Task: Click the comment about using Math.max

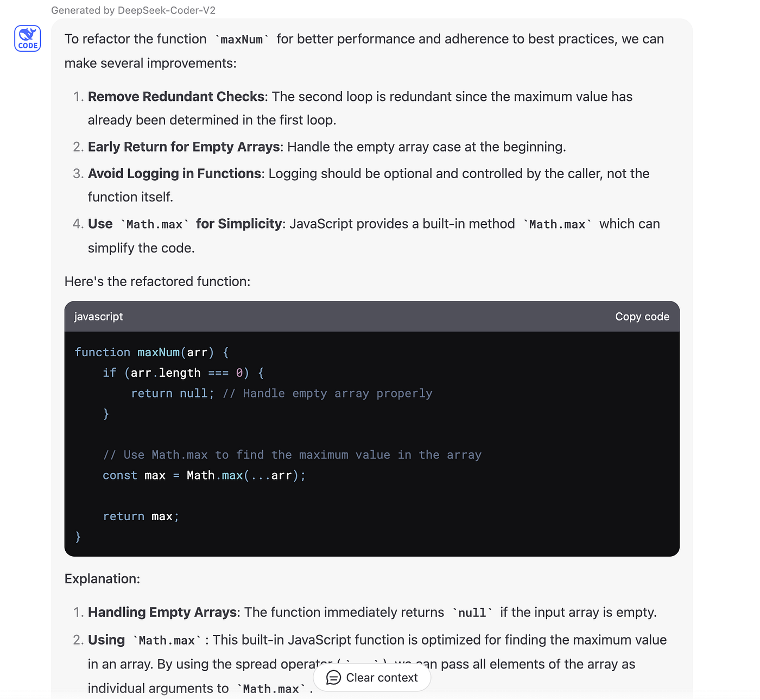Action: 292,455
